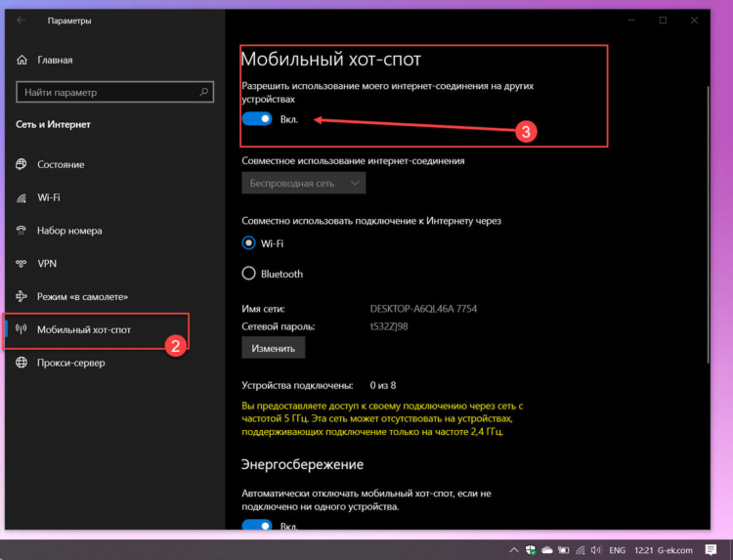The width and height of the screenshot is (733, 560).
Task: Click the Изменить button
Action: click(274, 348)
